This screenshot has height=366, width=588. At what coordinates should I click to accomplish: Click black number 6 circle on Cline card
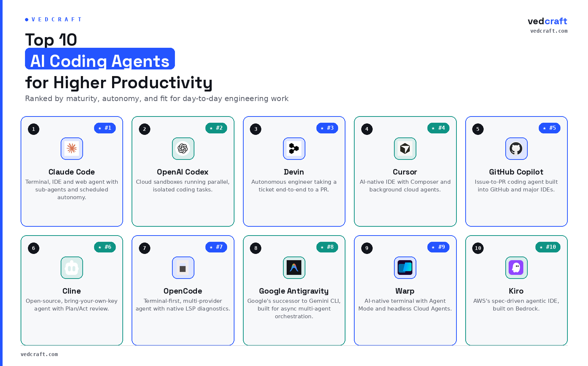coord(33,248)
